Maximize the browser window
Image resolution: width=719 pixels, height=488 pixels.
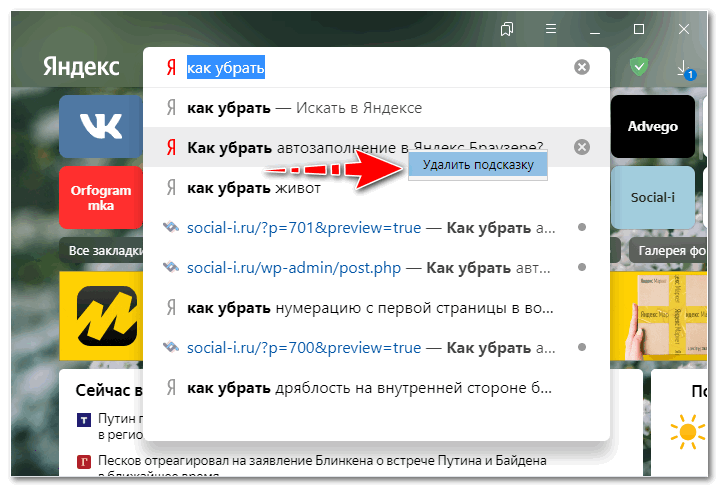point(639,29)
